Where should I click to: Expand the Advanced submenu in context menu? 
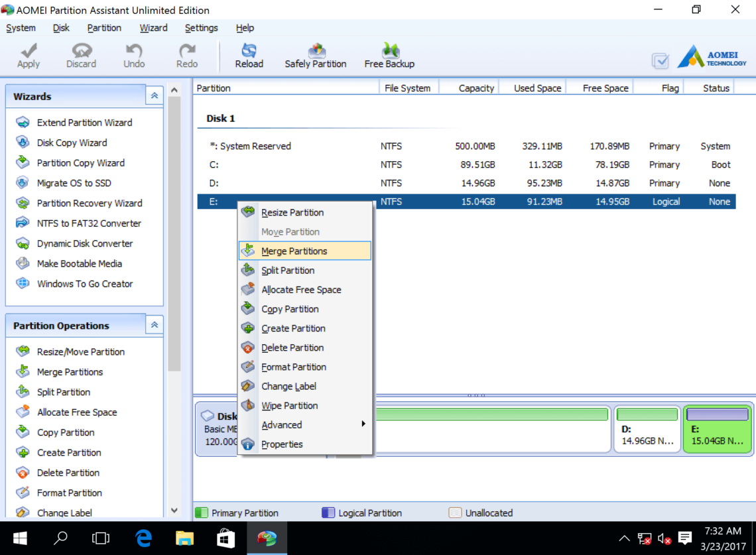(x=305, y=425)
